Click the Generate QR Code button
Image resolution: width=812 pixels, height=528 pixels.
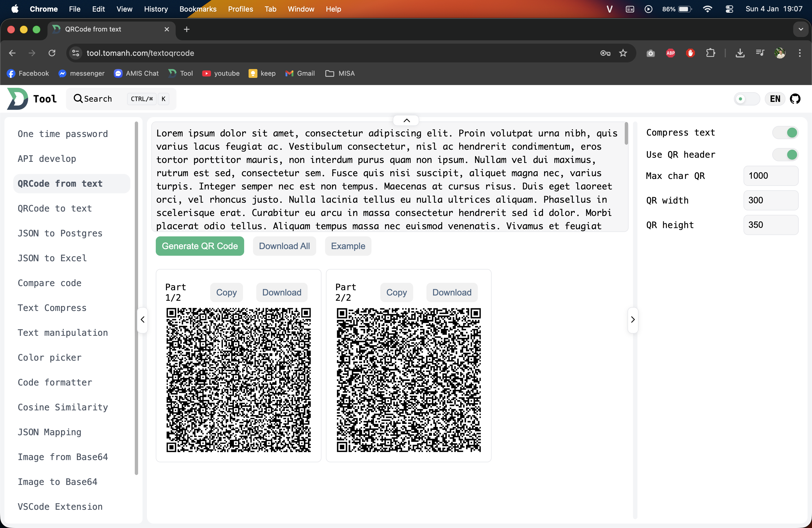[x=200, y=246]
